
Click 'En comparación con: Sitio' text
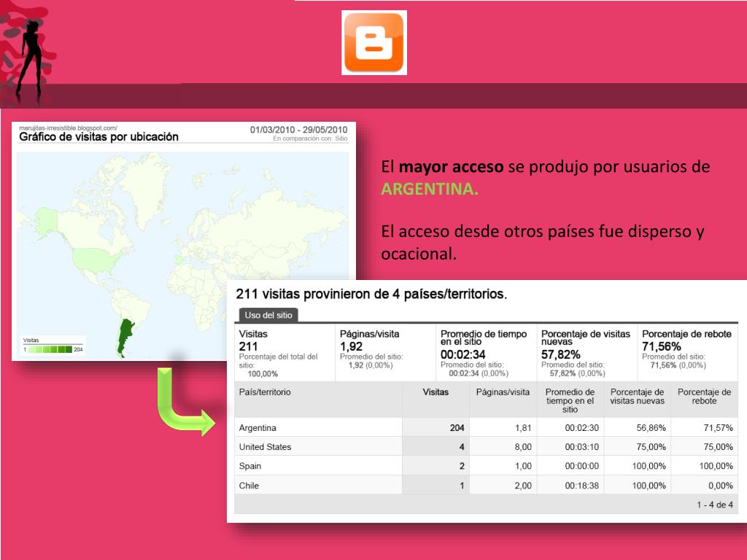(310, 139)
